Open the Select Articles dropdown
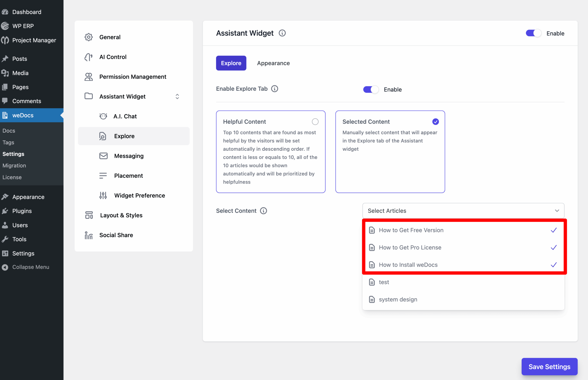Viewport: 588px width, 380px height. 463,211
